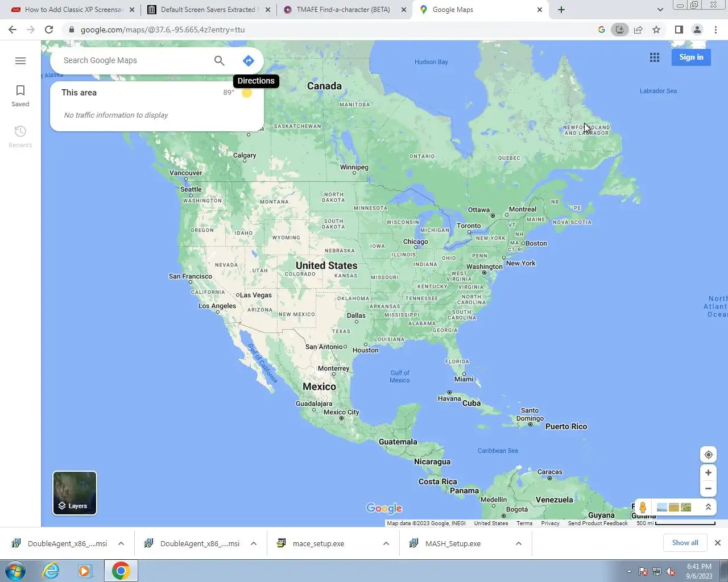Toggle the 500 mi map scale
Image resolution: width=728 pixels, height=582 pixels.
[676, 523]
